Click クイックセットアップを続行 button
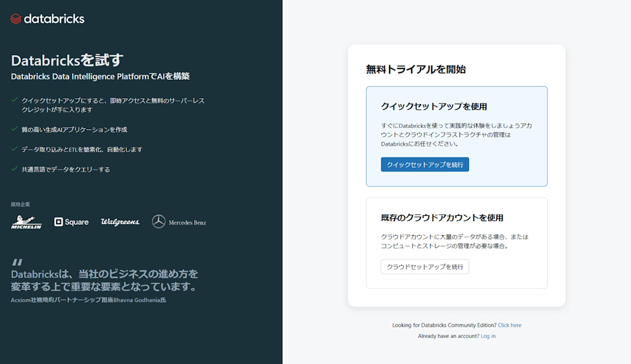Screen dimensions: 631x364 [x=425, y=164]
